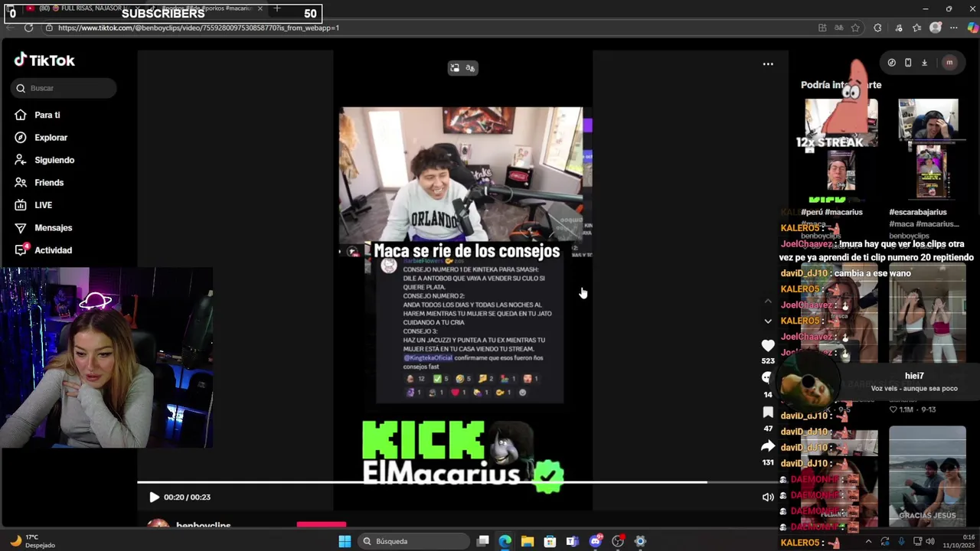Open the Para ti feed
Image resolution: width=980 pixels, height=551 pixels.
tap(47, 115)
